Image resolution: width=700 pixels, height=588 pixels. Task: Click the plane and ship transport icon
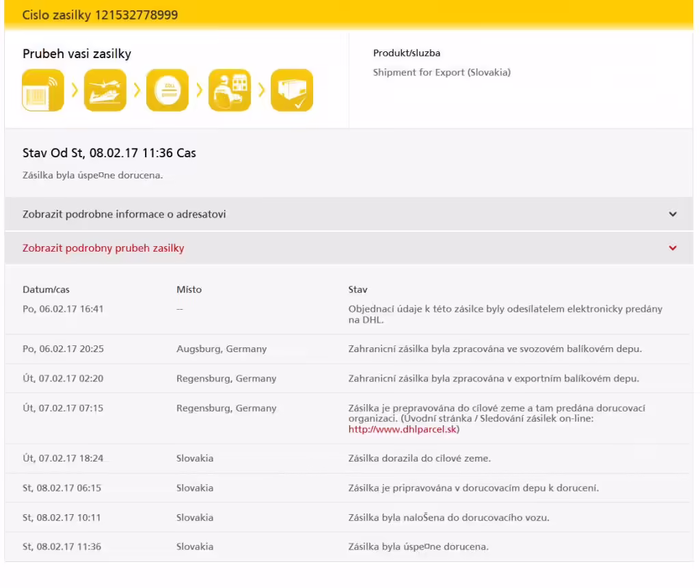pos(105,90)
